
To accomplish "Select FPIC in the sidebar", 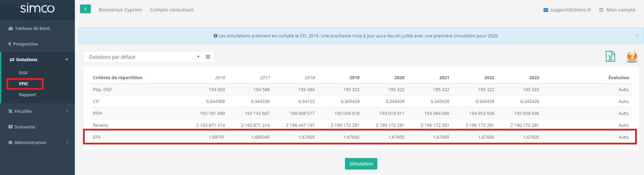I will point(24,84).
